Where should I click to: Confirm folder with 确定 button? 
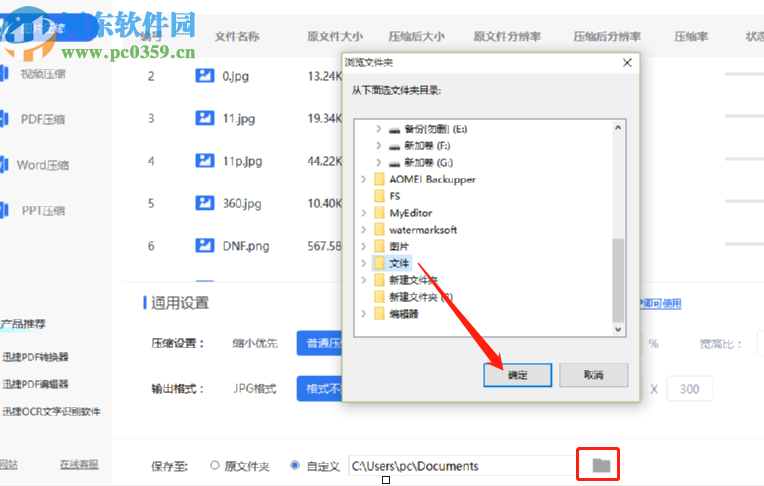click(x=517, y=375)
